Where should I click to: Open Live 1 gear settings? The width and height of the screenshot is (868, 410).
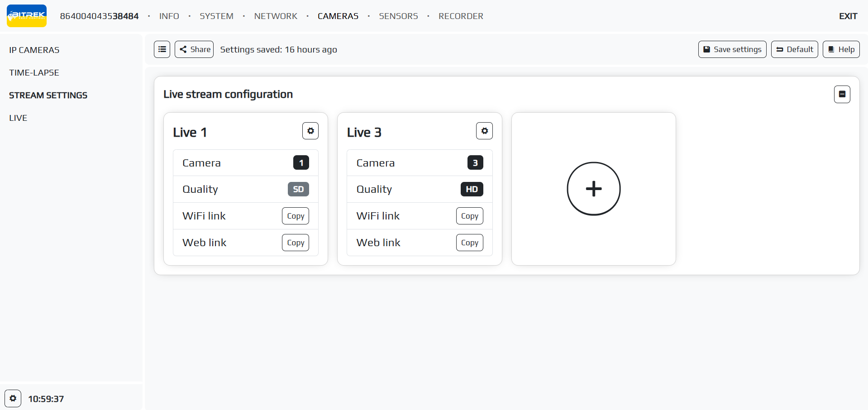pyautogui.click(x=310, y=131)
